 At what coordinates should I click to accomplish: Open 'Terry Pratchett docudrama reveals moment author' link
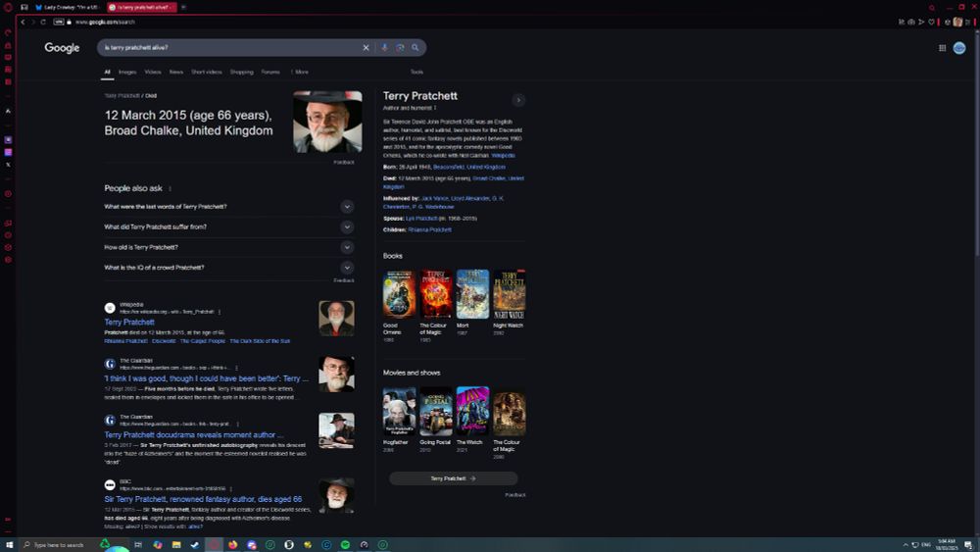click(x=194, y=434)
